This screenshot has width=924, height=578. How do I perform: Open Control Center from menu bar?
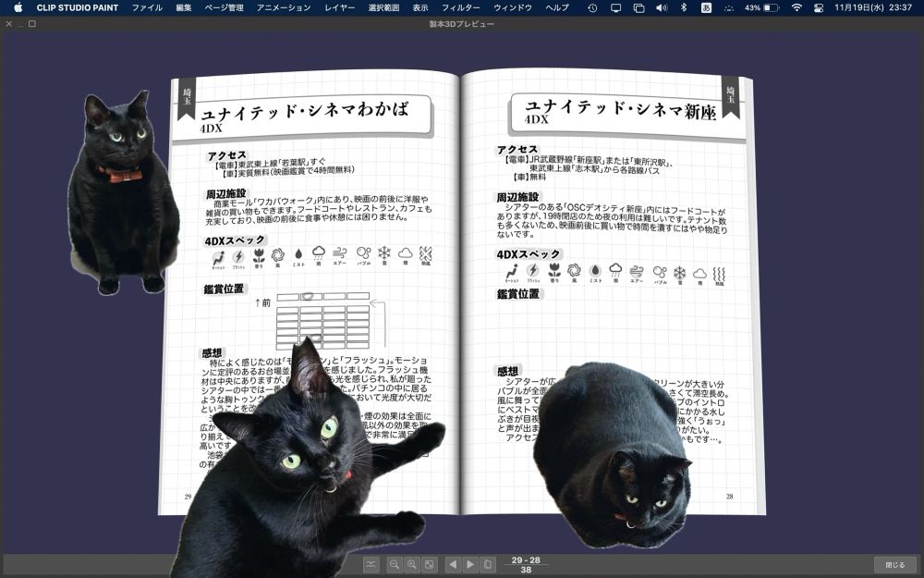(819, 7)
